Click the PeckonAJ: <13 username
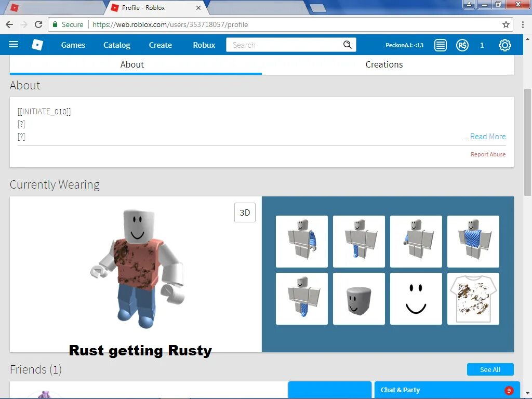532x399 pixels. pos(404,45)
